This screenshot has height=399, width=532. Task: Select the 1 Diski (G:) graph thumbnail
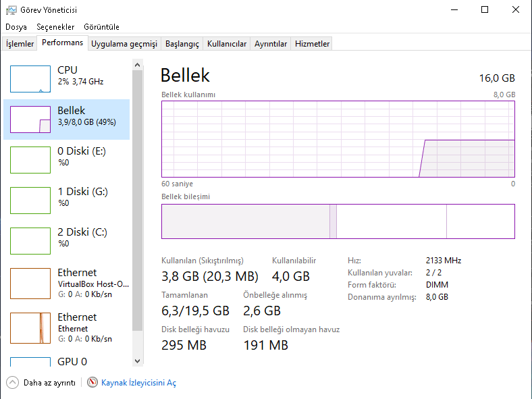(30, 201)
